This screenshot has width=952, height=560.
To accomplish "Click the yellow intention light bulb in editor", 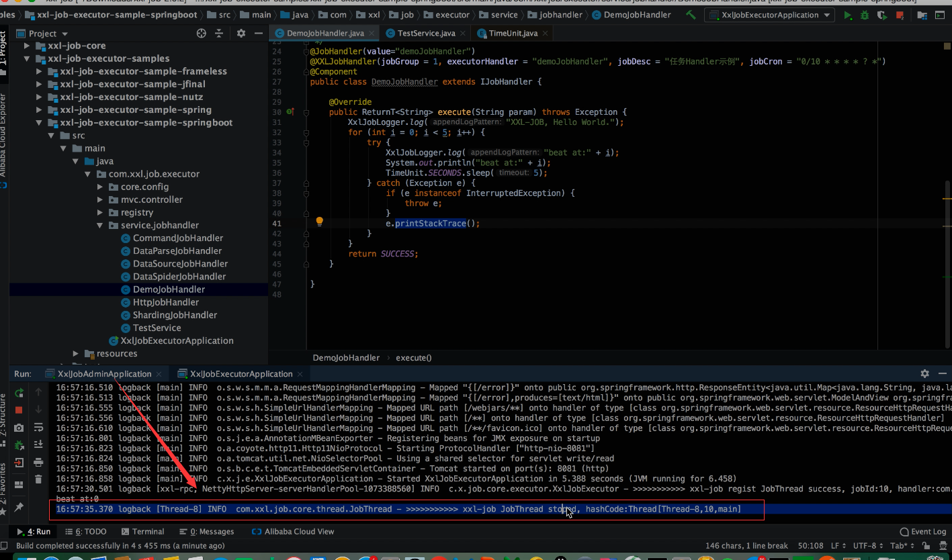I will (320, 222).
